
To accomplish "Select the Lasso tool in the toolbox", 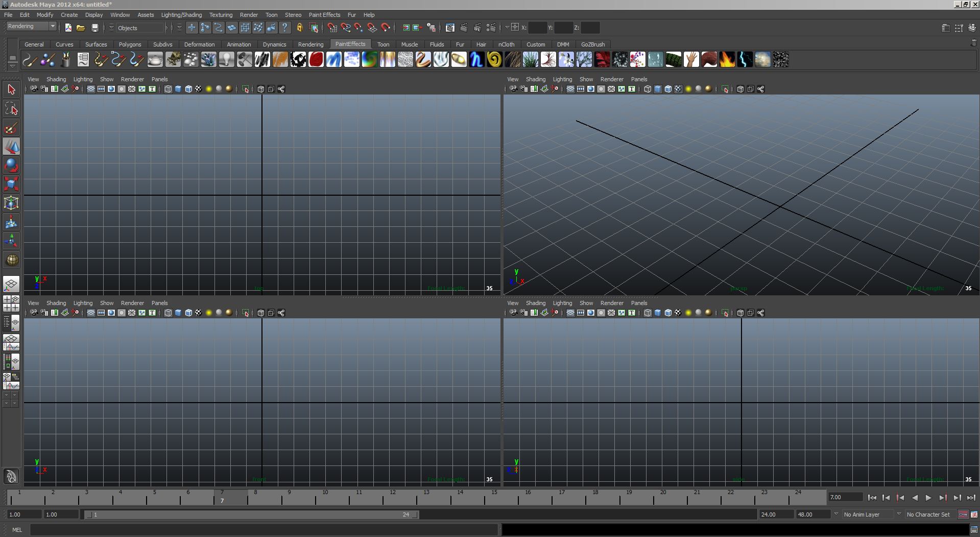I will (11, 109).
